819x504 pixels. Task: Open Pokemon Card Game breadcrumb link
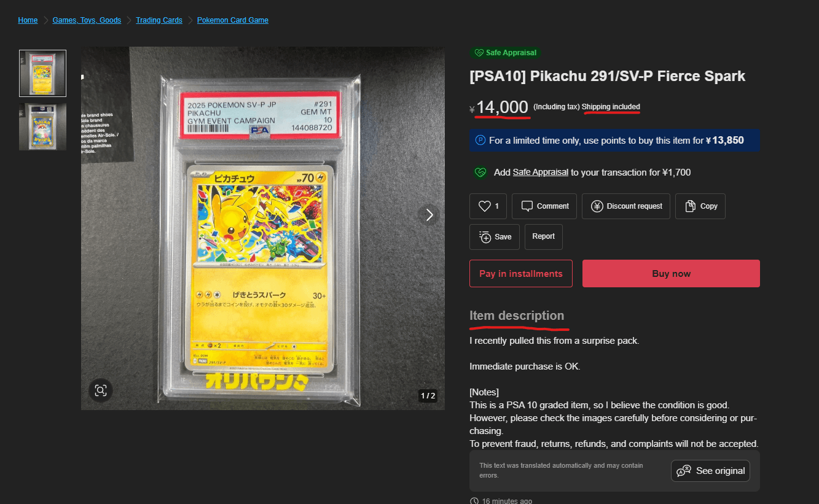click(233, 20)
